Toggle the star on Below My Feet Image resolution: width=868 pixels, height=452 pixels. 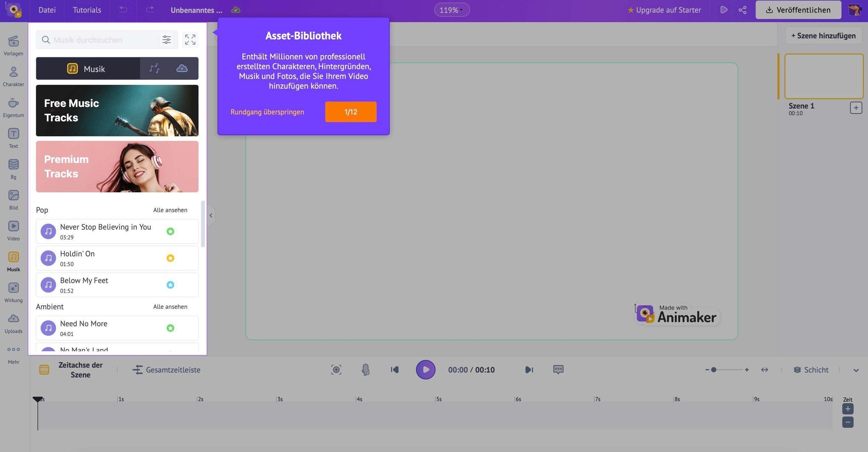click(x=170, y=285)
